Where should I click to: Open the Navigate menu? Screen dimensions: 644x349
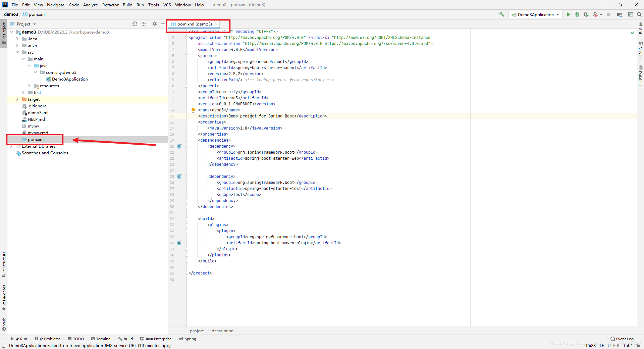56,5
